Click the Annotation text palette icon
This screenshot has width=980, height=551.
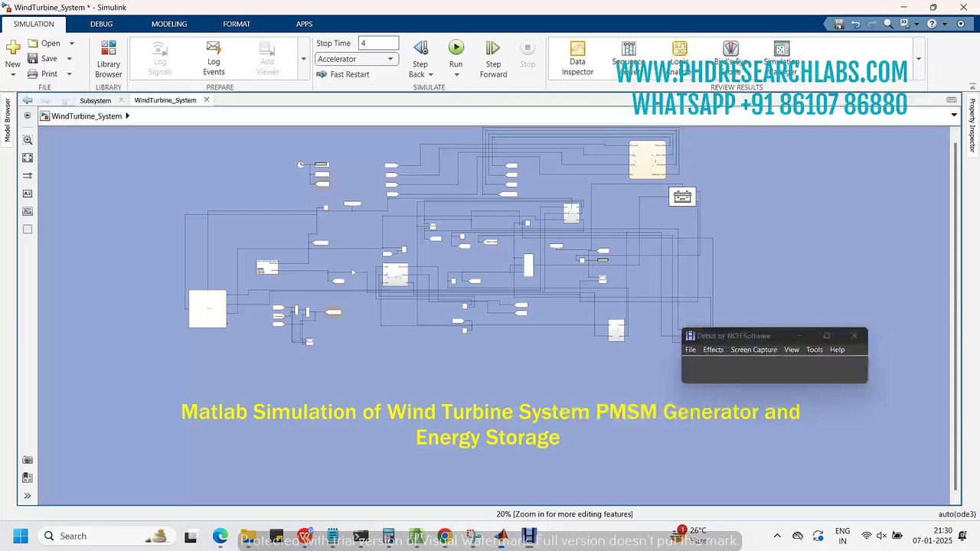click(x=28, y=194)
